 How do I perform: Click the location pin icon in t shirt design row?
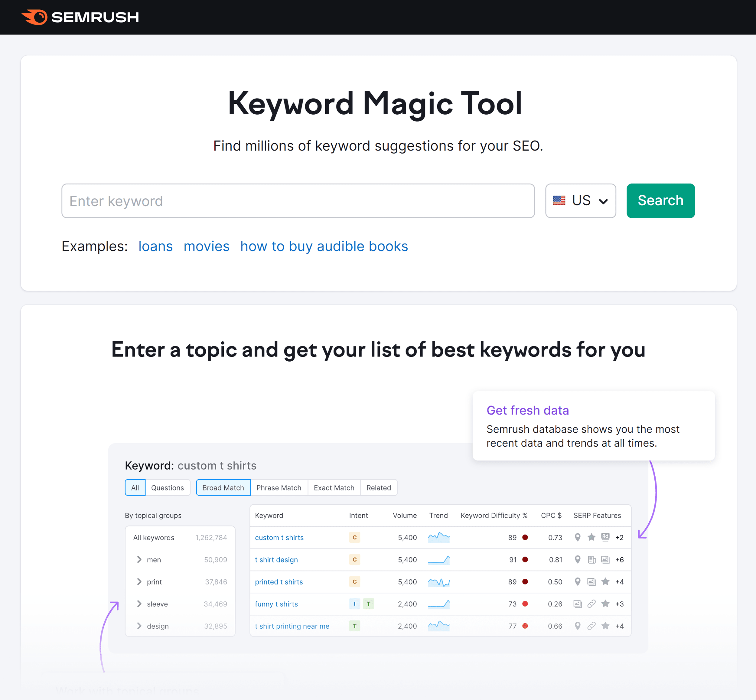coord(577,559)
